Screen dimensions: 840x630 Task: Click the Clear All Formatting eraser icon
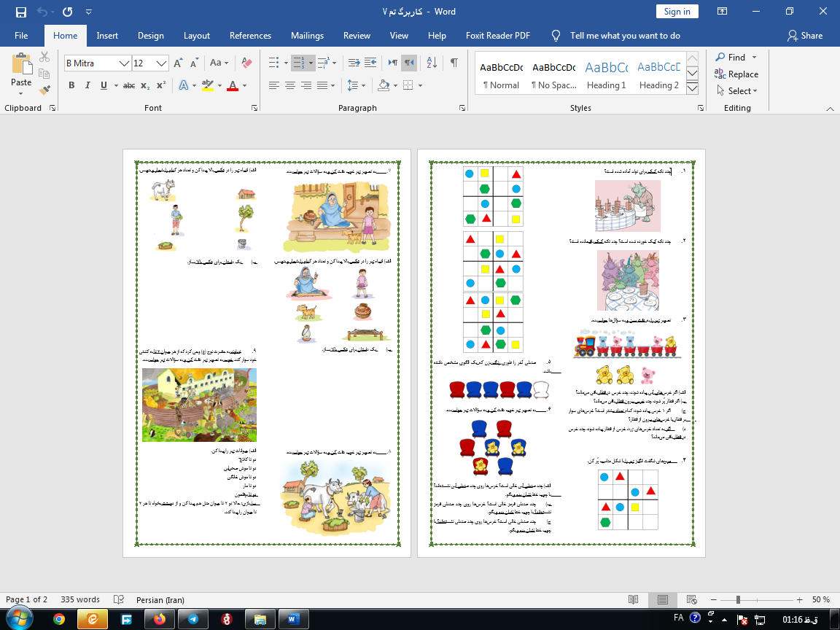pyautogui.click(x=246, y=63)
